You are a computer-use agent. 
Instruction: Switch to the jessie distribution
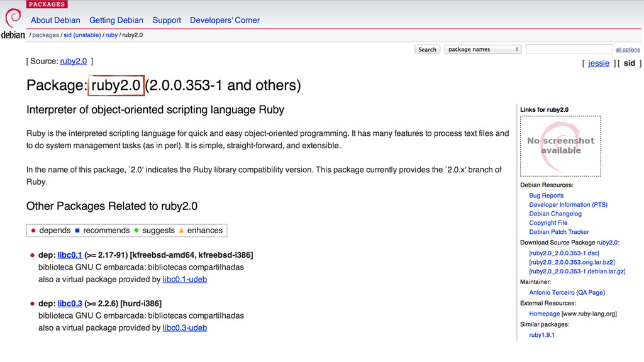[x=599, y=63]
